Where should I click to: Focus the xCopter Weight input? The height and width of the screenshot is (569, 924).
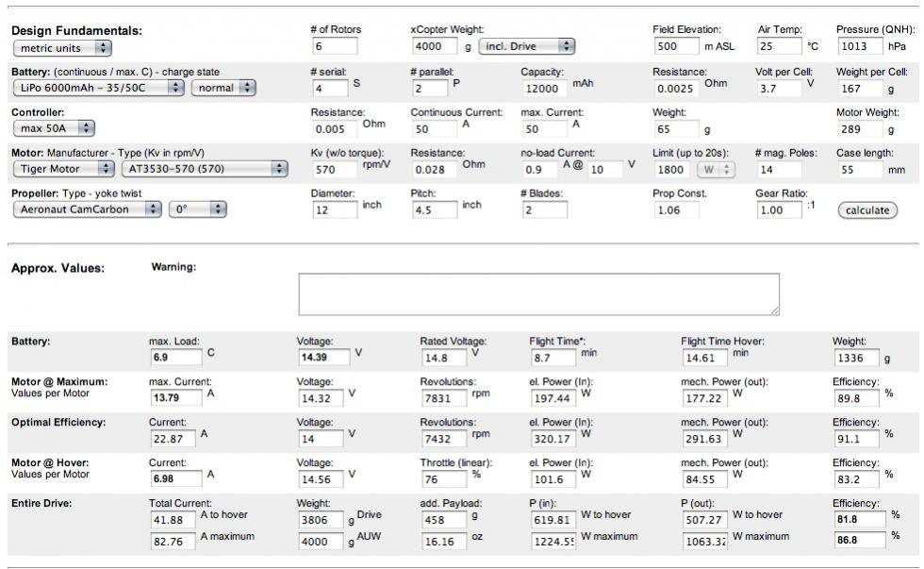(x=434, y=46)
